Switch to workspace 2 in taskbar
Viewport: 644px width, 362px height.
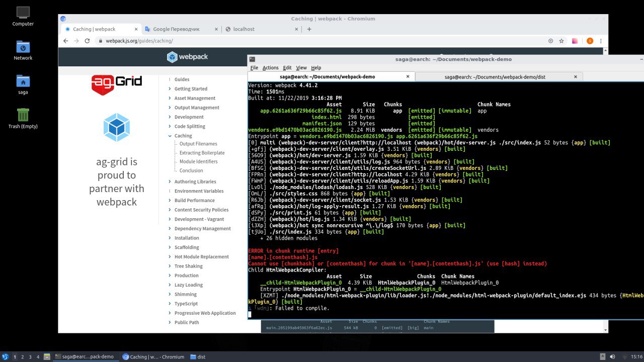[x=23, y=357]
